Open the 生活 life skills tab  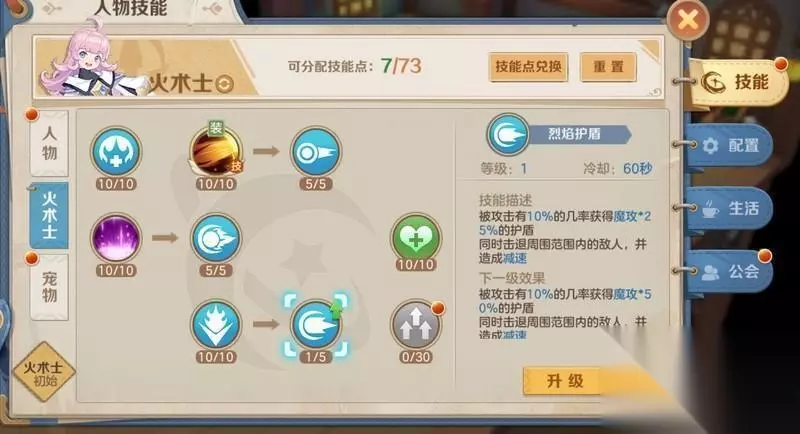(731, 209)
